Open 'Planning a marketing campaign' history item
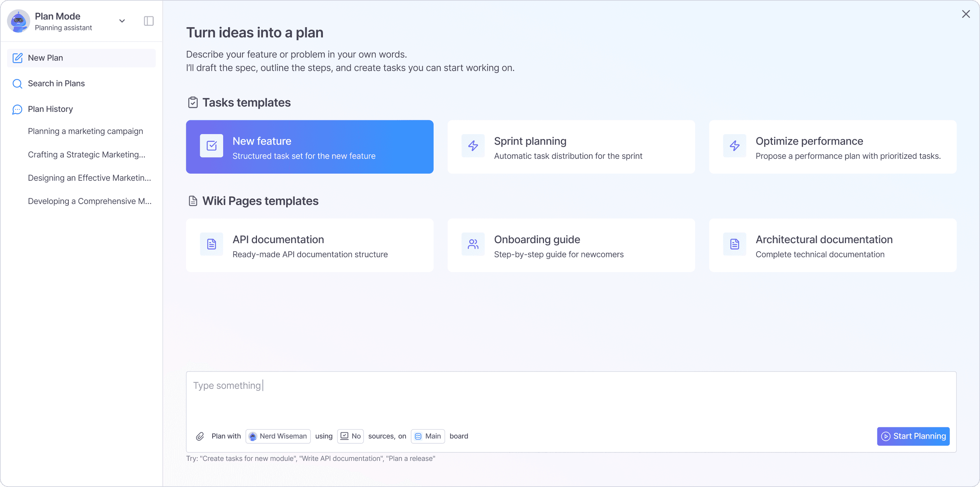The width and height of the screenshot is (980, 487). tap(85, 131)
